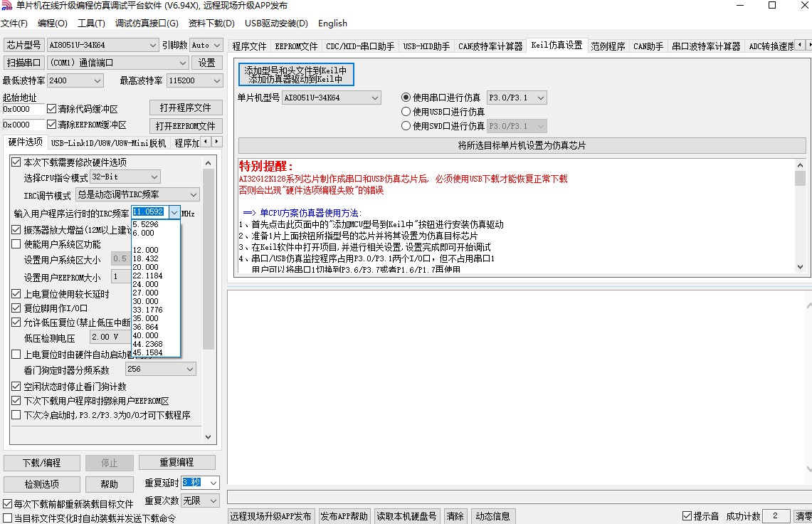The height and width of the screenshot is (524, 812).
Task: Open the CAN助手 tab
Action: pos(648,46)
